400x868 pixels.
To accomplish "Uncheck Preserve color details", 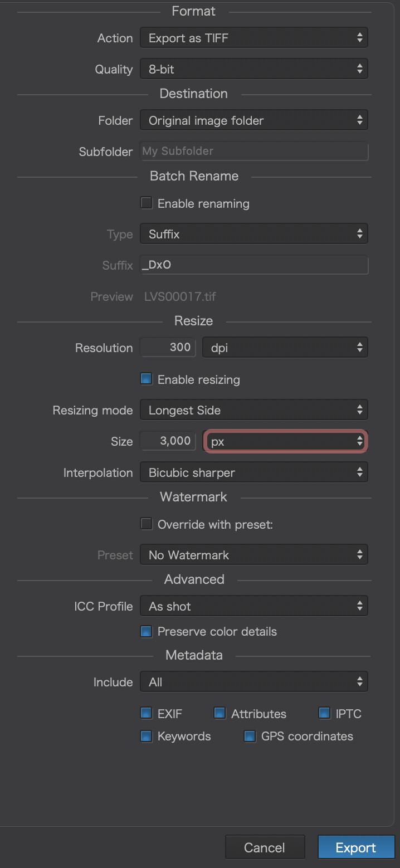I will tap(147, 631).
